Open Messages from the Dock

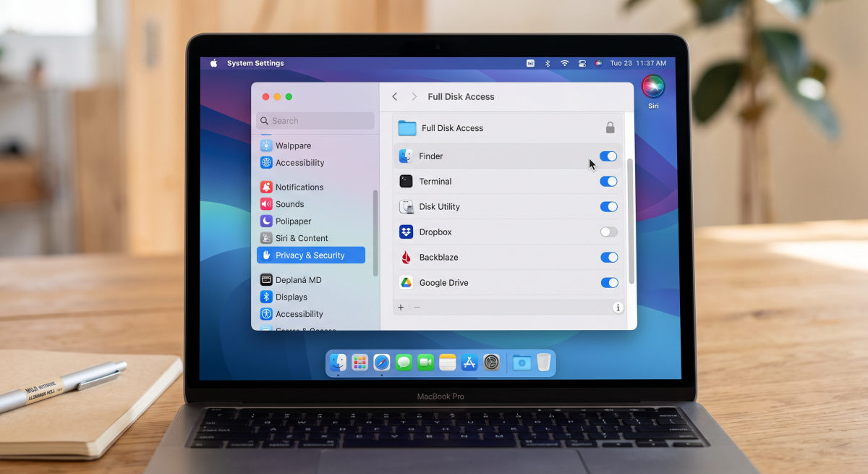[404, 363]
